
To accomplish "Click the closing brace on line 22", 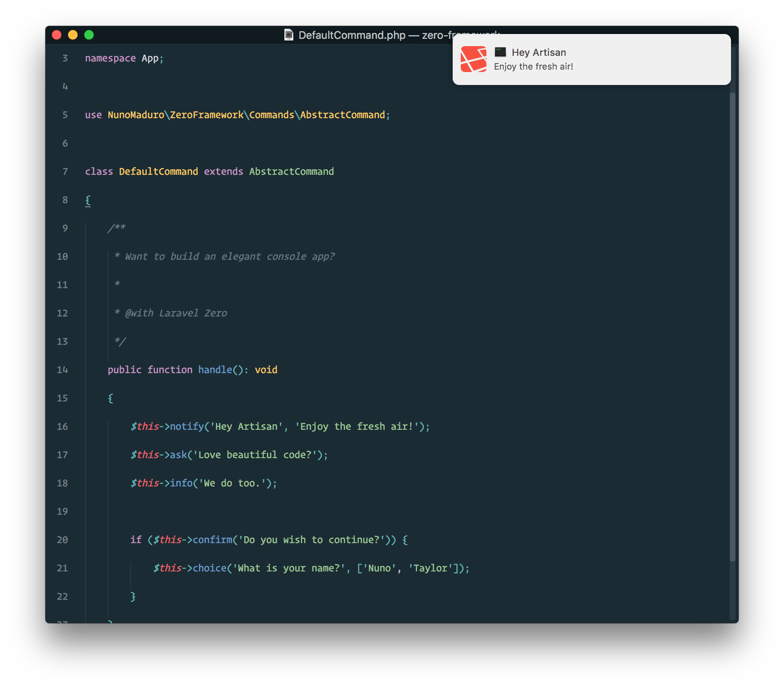I will pos(133,597).
